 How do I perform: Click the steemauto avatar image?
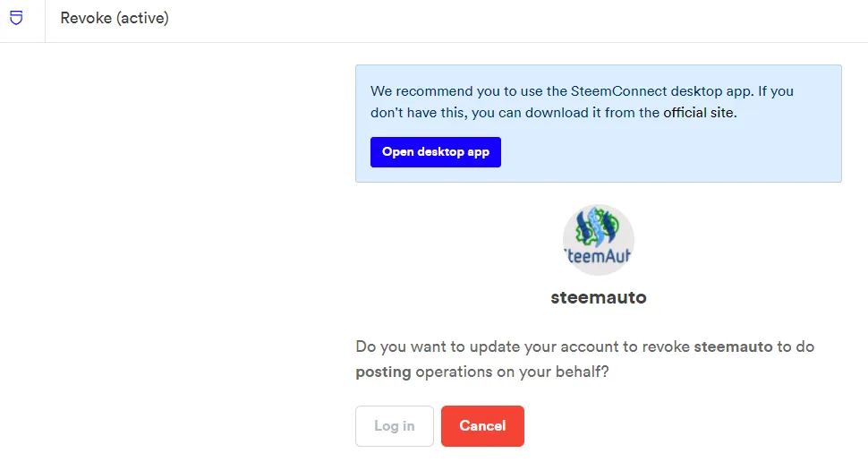point(598,240)
